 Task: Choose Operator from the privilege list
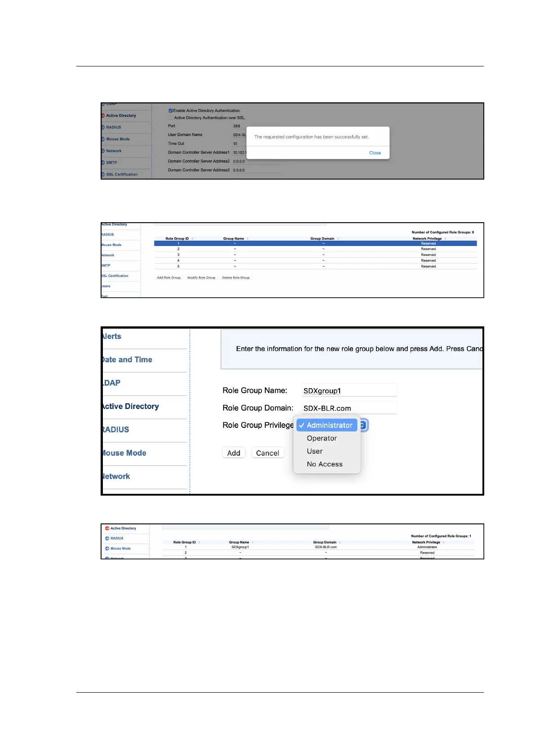click(322, 438)
